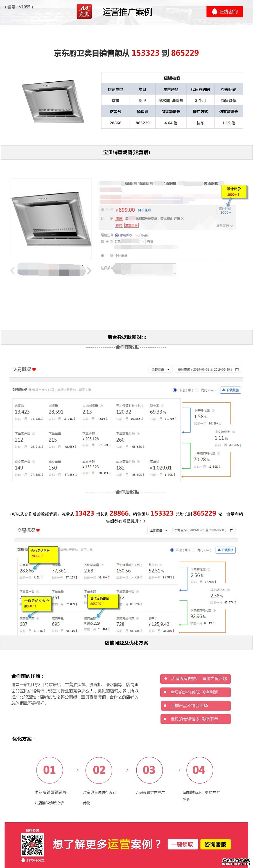
Task: Click the 换购 promotion tag
Action: pyautogui.click(x=119, y=225)
